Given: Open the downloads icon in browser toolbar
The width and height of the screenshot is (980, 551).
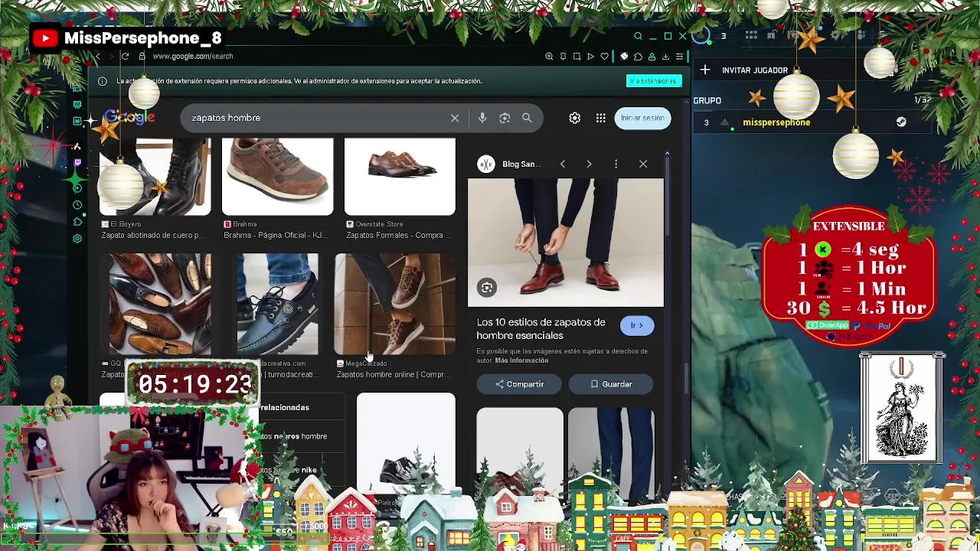Looking at the screenshot, I should tap(665, 56).
